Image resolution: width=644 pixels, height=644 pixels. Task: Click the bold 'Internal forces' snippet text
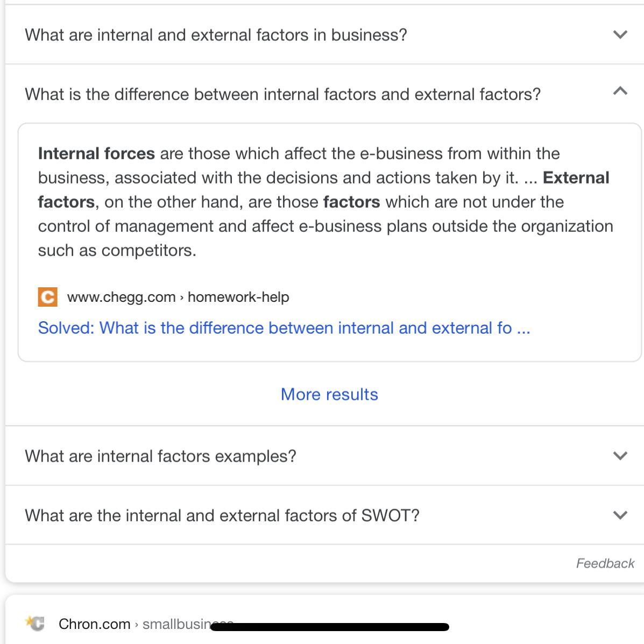click(x=96, y=153)
